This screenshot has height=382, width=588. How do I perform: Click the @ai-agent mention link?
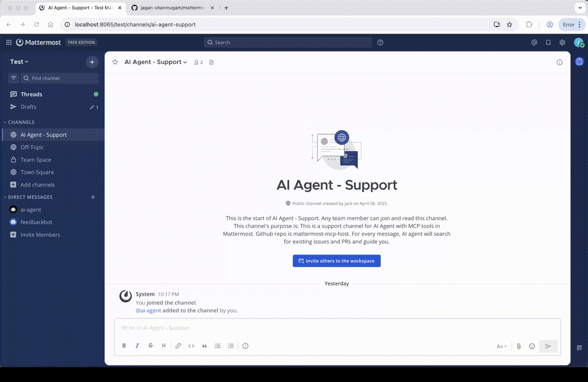tap(148, 310)
